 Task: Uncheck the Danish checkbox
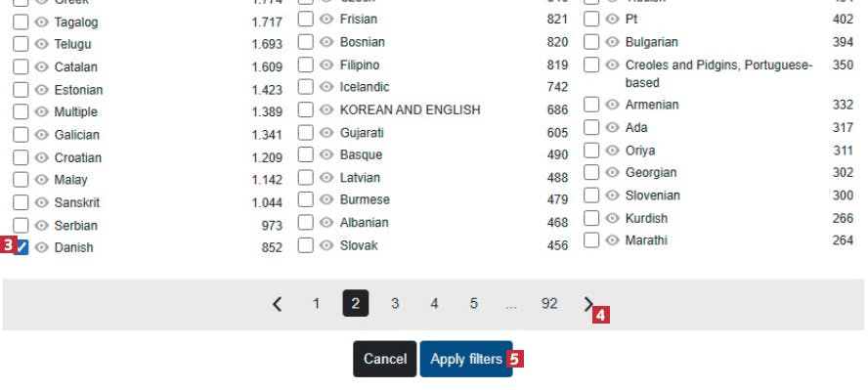click(x=21, y=247)
